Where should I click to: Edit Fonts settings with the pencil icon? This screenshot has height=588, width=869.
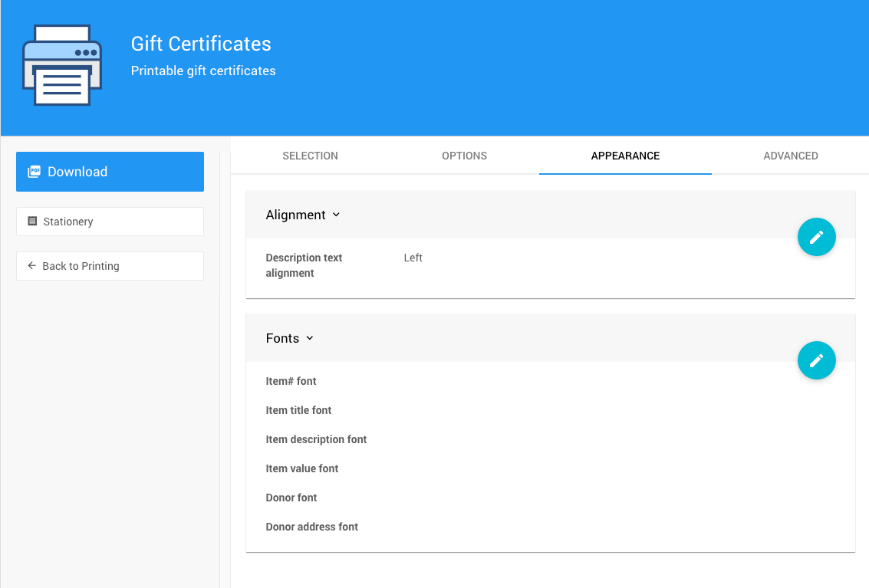[816, 360]
